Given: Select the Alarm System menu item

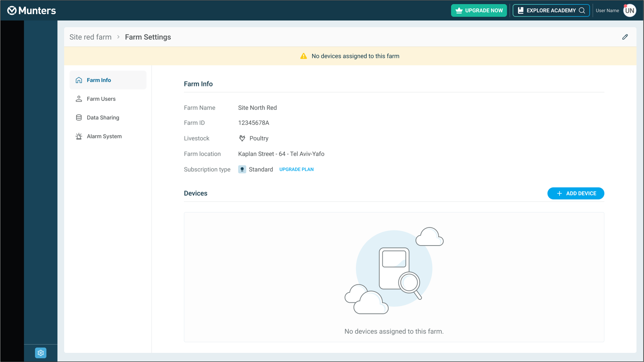Looking at the screenshot, I should tap(104, 136).
